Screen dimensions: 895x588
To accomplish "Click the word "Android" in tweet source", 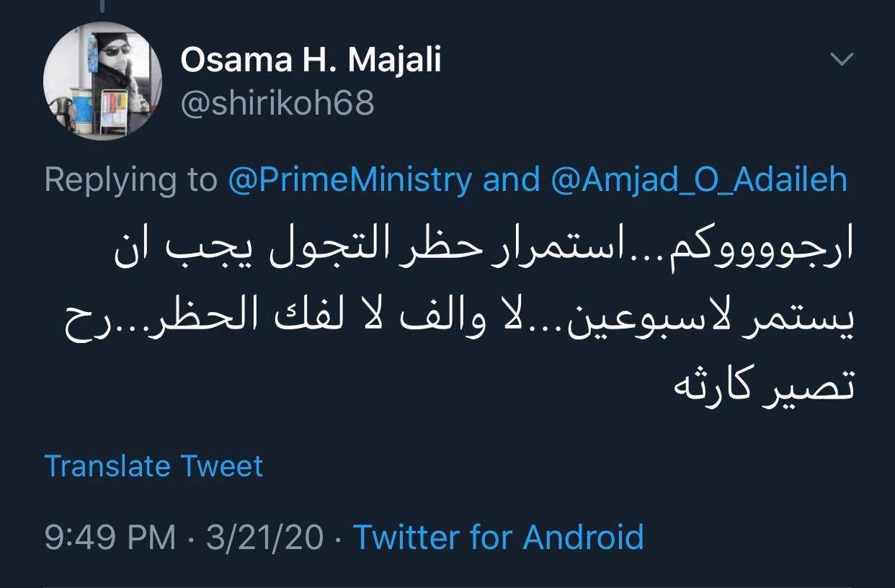I will click(x=583, y=537).
